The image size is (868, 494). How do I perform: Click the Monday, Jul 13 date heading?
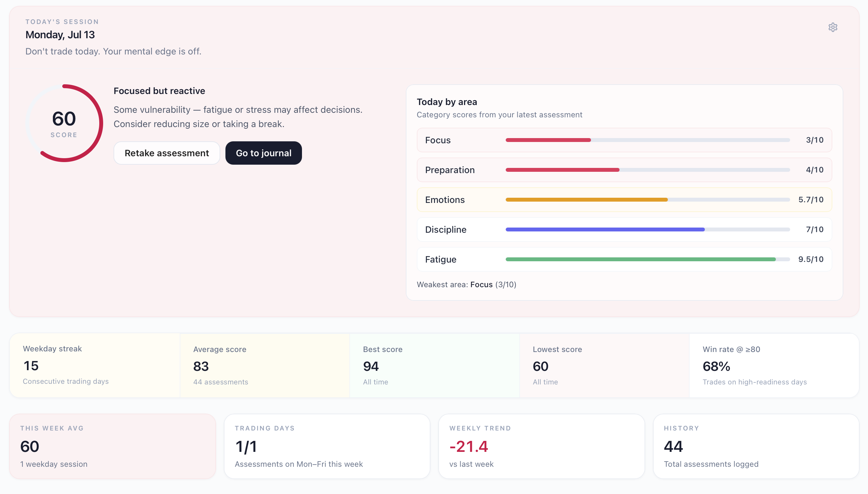click(x=60, y=35)
